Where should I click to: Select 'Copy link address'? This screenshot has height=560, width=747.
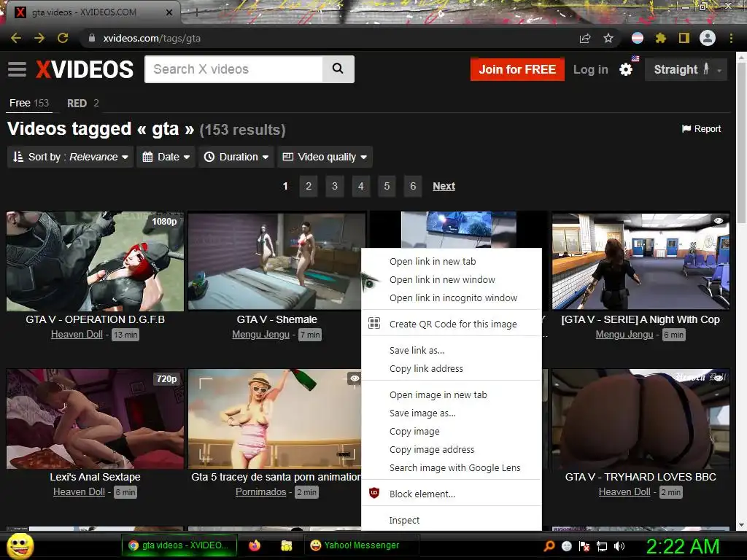click(x=451, y=368)
